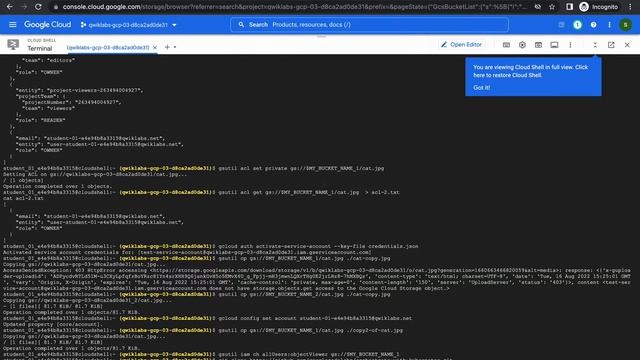Toggle the on-screen keyboard icon
Image resolution: width=640 pixels, height=360 pixels.
pyautogui.click(x=506, y=45)
